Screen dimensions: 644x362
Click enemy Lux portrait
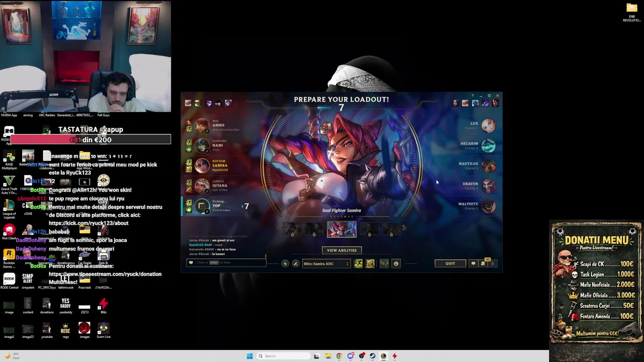488,125
